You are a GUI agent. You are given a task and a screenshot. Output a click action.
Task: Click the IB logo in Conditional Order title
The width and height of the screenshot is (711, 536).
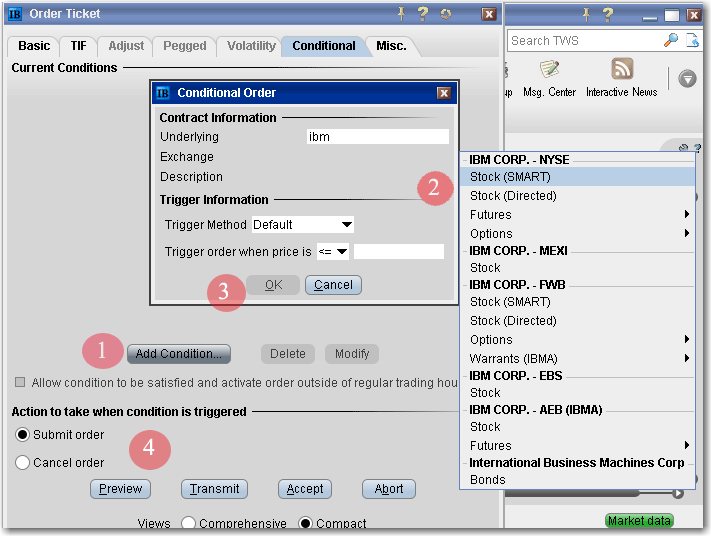click(x=163, y=93)
